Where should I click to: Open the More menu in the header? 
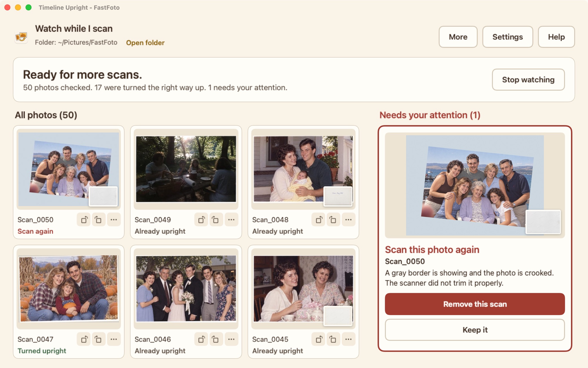click(x=458, y=37)
